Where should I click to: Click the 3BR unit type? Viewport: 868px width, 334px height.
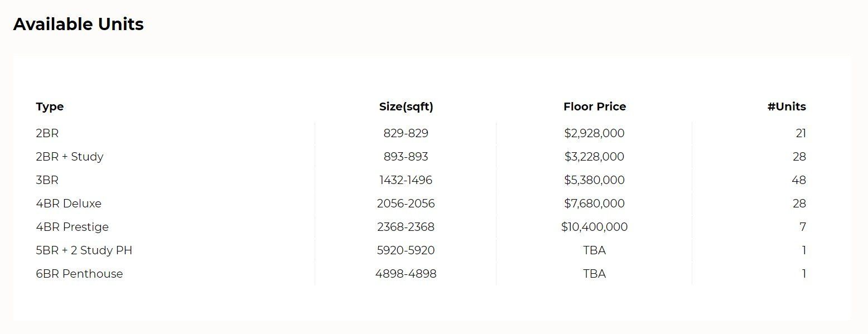(47, 180)
